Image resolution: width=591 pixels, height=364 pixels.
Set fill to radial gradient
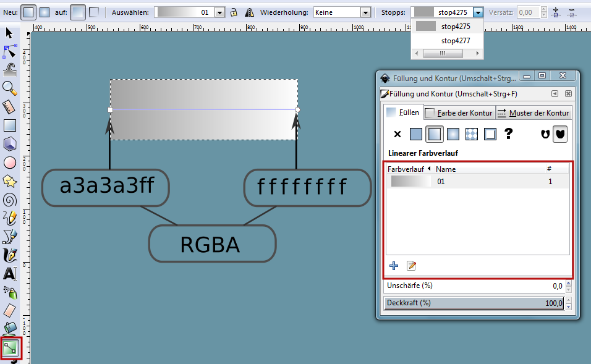(453, 134)
